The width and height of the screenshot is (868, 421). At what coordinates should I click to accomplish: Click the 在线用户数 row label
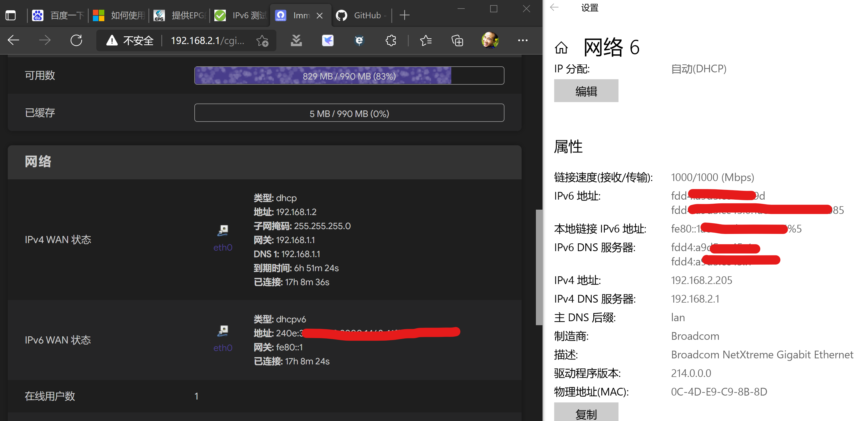tap(50, 396)
